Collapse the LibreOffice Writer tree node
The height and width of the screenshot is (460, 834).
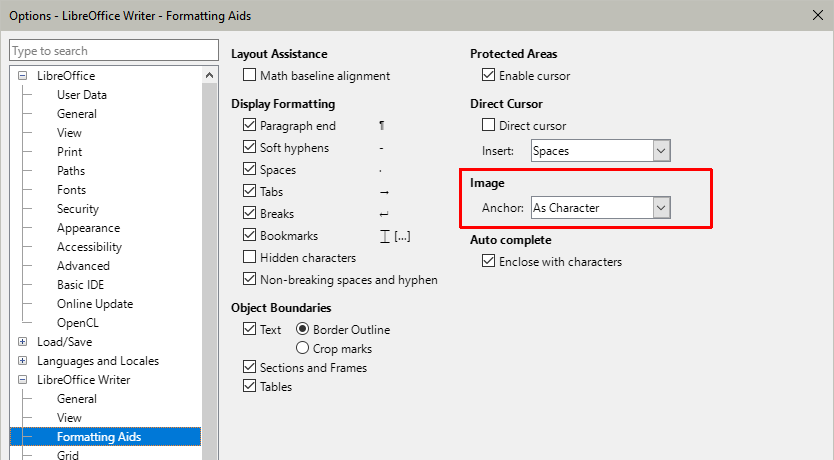click(x=22, y=380)
